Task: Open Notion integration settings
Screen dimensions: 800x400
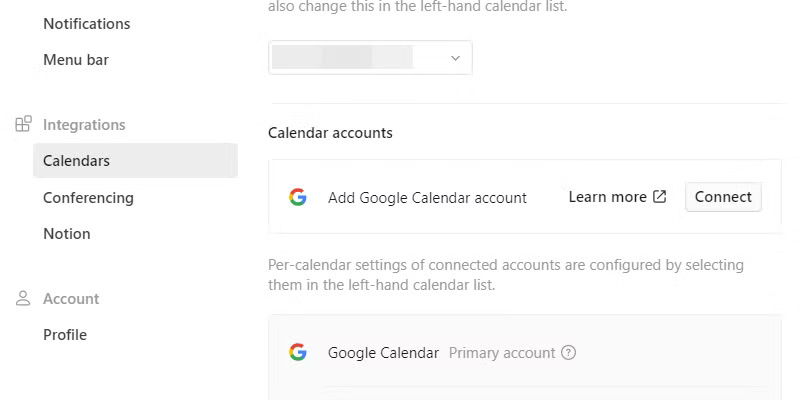Action: [x=67, y=234]
